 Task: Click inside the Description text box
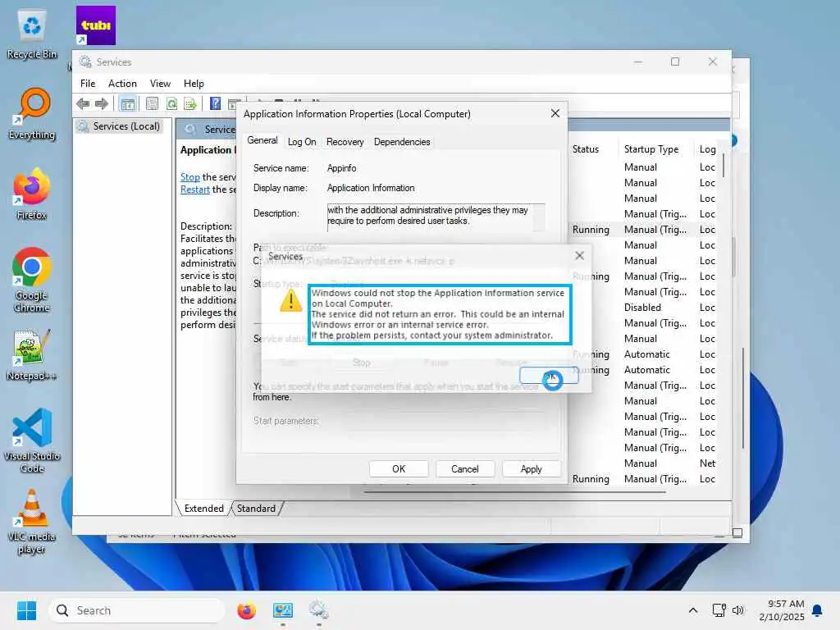click(x=430, y=217)
